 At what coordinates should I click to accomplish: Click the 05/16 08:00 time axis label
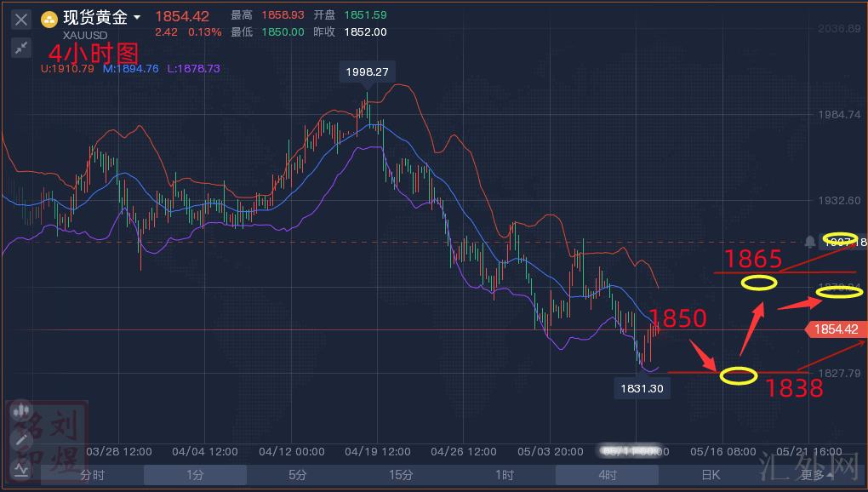(x=723, y=452)
